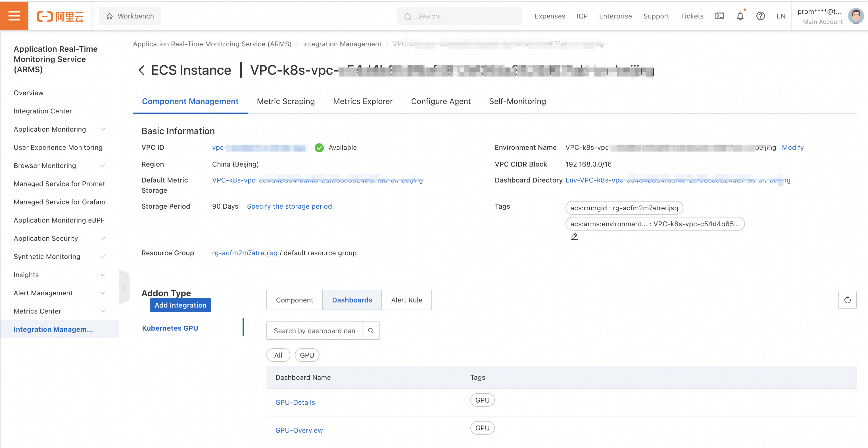The height and width of the screenshot is (448, 868).
Task: Open Integration Center in sidebar
Action: pos(43,111)
